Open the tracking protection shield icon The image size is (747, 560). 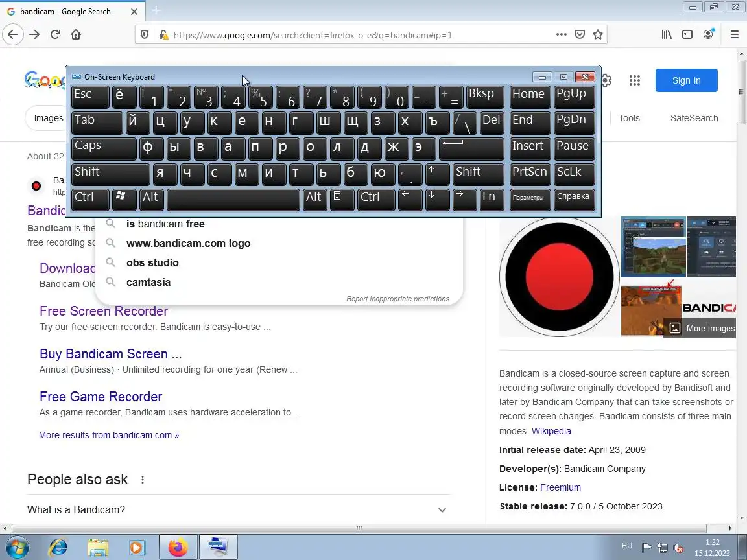[x=145, y=35]
